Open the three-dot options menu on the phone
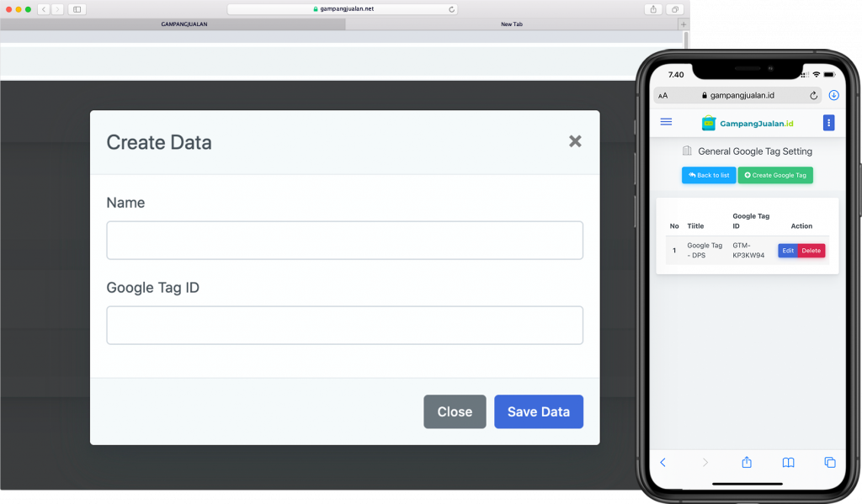Image resolution: width=862 pixels, height=504 pixels. tap(828, 123)
